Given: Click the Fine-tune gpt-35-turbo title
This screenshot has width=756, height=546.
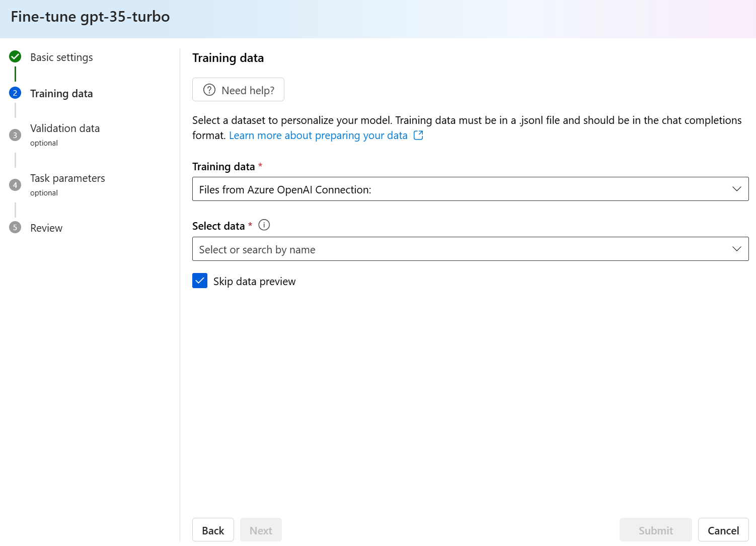Looking at the screenshot, I should point(90,17).
